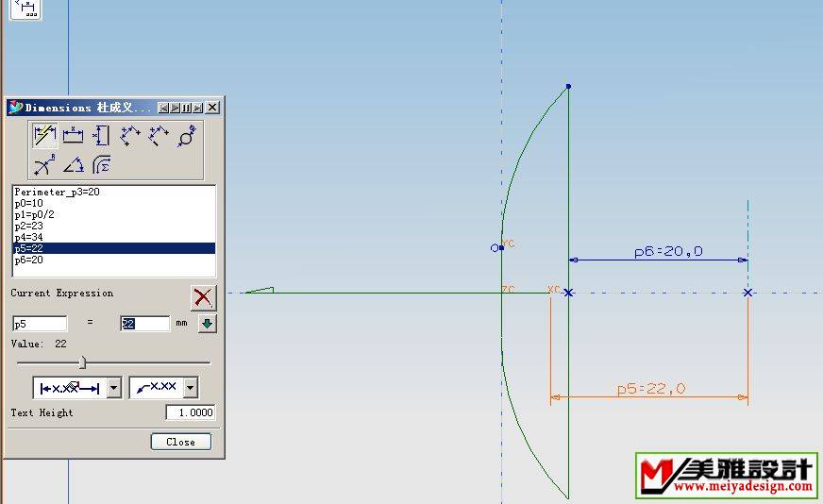This screenshot has height=504, width=823.
Task: Select the Perimeter dimension tool
Action: click(x=101, y=165)
